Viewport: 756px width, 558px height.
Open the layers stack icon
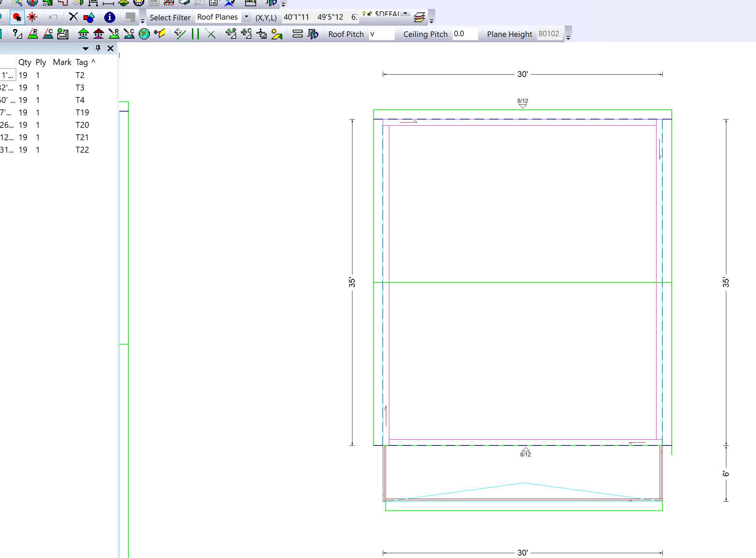[x=419, y=17]
